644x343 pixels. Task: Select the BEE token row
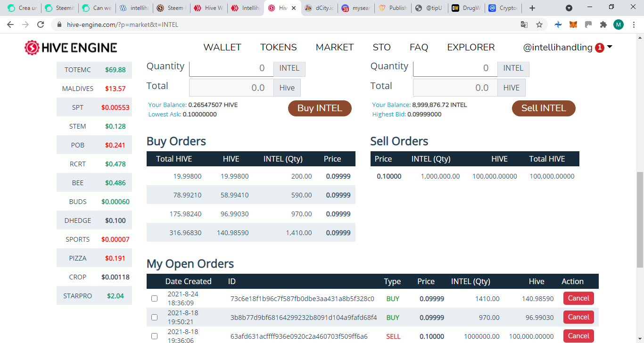click(94, 183)
